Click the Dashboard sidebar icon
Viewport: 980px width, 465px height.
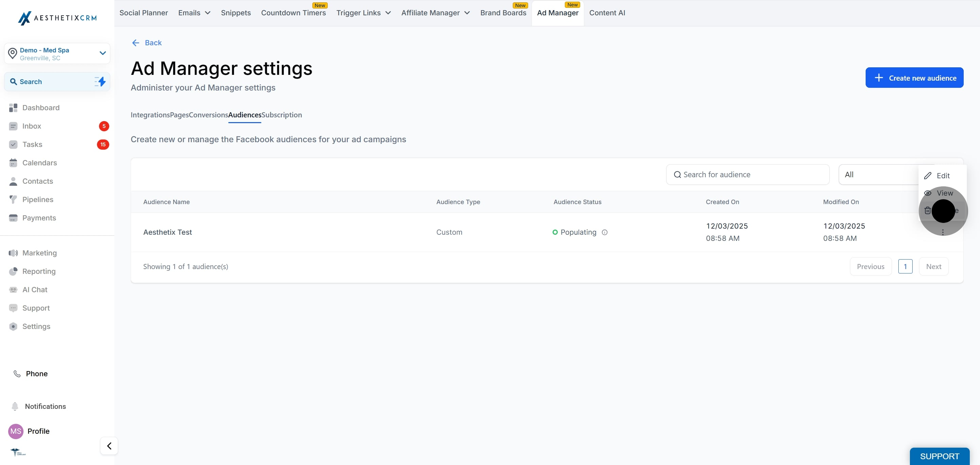tap(13, 107)
